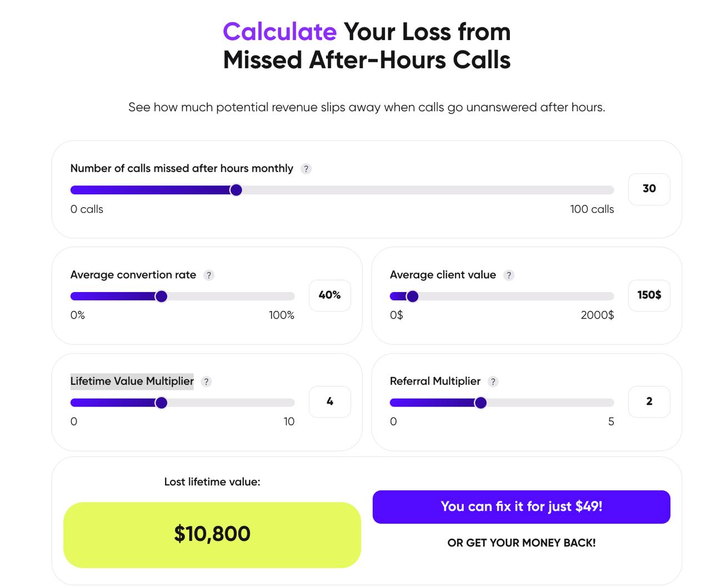Select the Average client value slider knob
The width and height of the screenshot is (711, 588).
[x=412, y=296]
